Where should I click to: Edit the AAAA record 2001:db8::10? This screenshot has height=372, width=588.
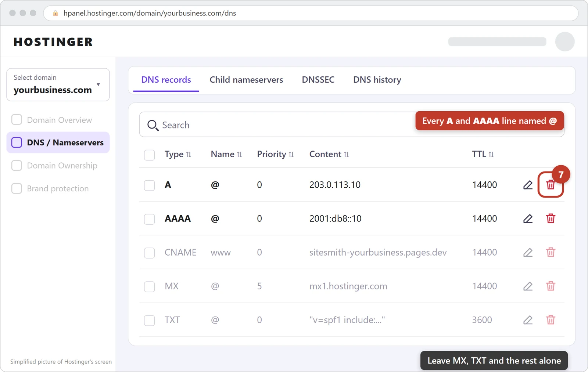[x=528, y=218]
